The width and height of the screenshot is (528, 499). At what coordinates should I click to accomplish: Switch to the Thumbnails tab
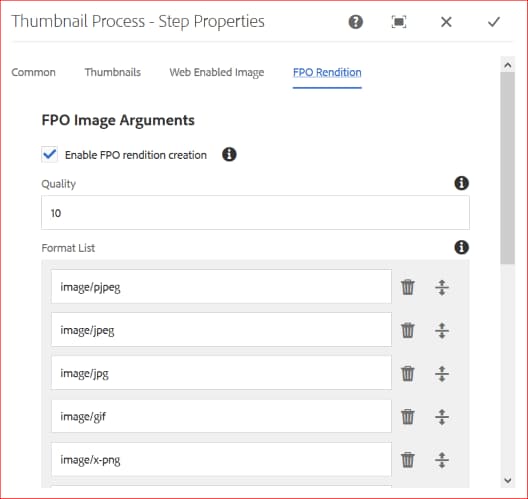(x=112, y=72)
